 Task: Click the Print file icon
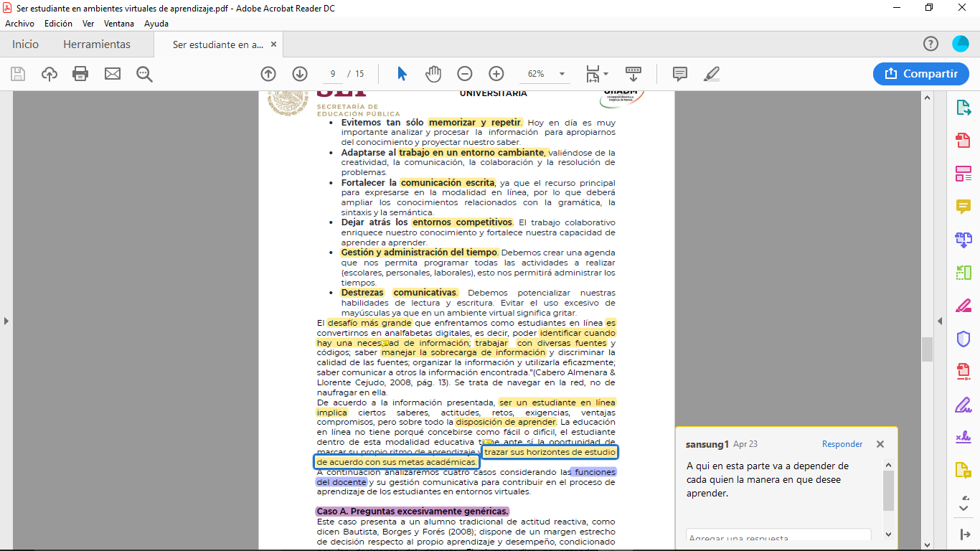click(80, 74)
